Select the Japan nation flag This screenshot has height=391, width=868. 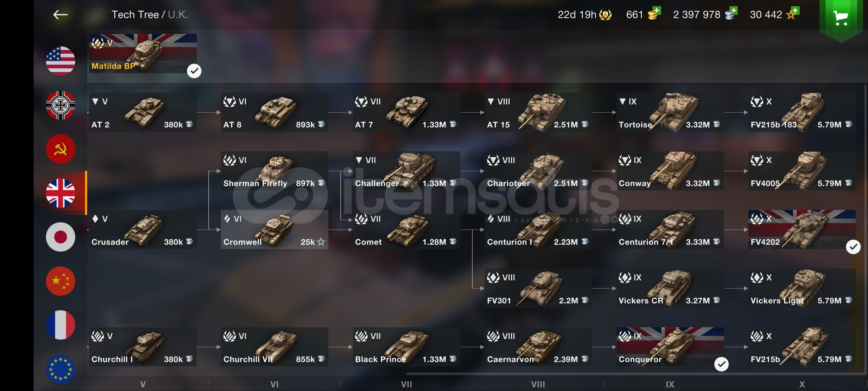60,237
